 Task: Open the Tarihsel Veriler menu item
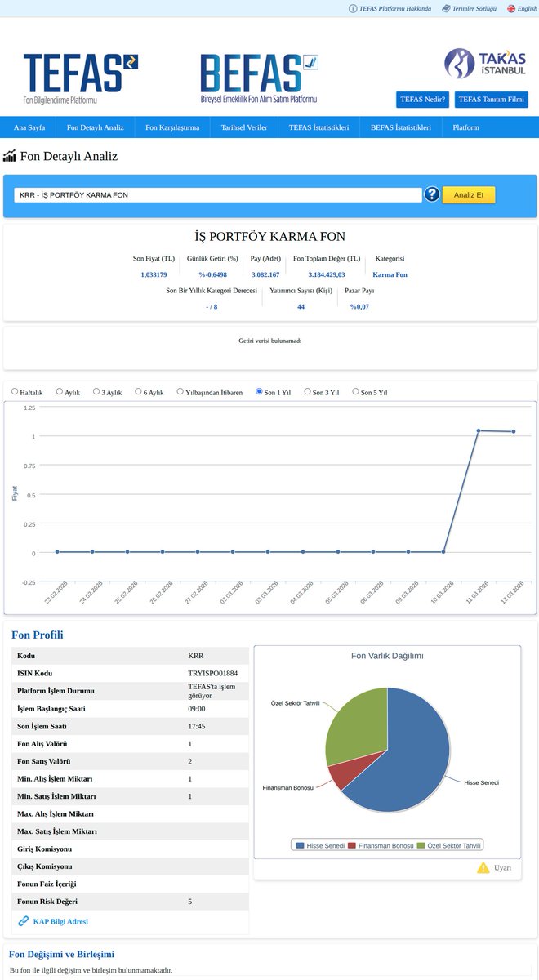coord(244,127)
